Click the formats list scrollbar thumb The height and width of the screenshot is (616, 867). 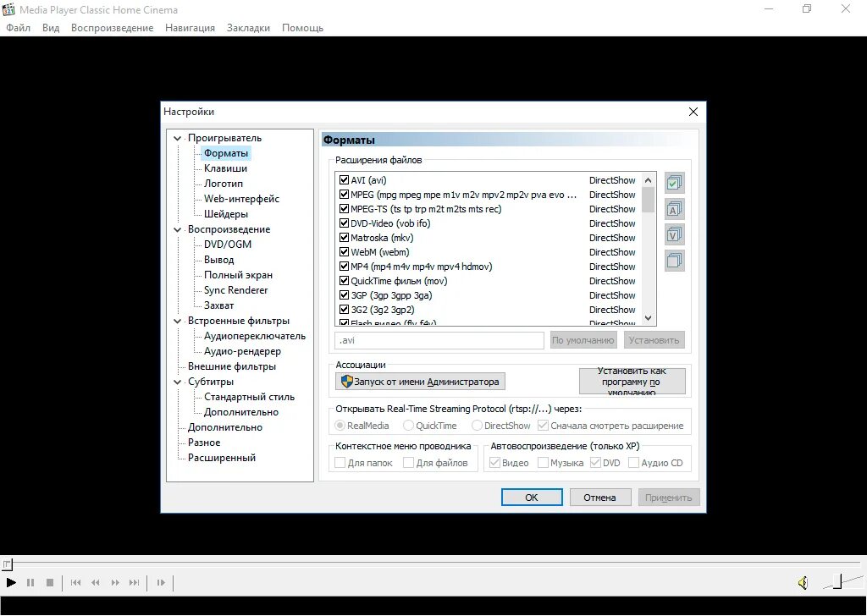(649, 200)
